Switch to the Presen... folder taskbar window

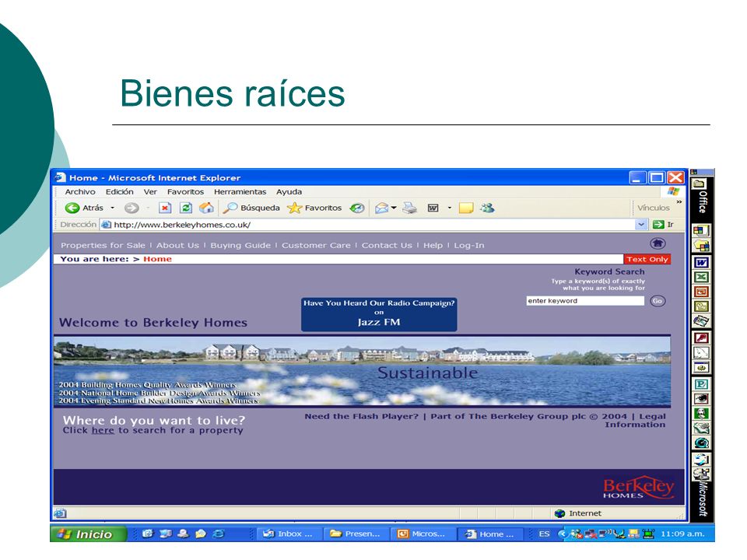click(356, 534)
